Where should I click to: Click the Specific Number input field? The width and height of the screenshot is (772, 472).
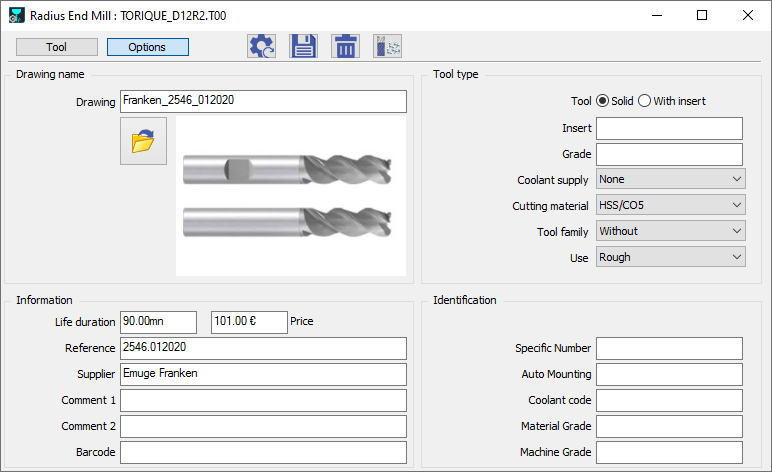669,348
